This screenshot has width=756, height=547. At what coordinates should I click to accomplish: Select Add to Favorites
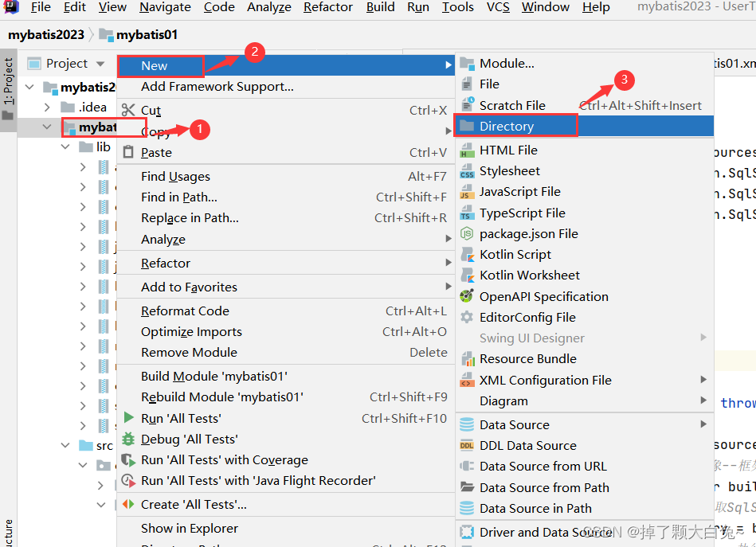[286, 287]
